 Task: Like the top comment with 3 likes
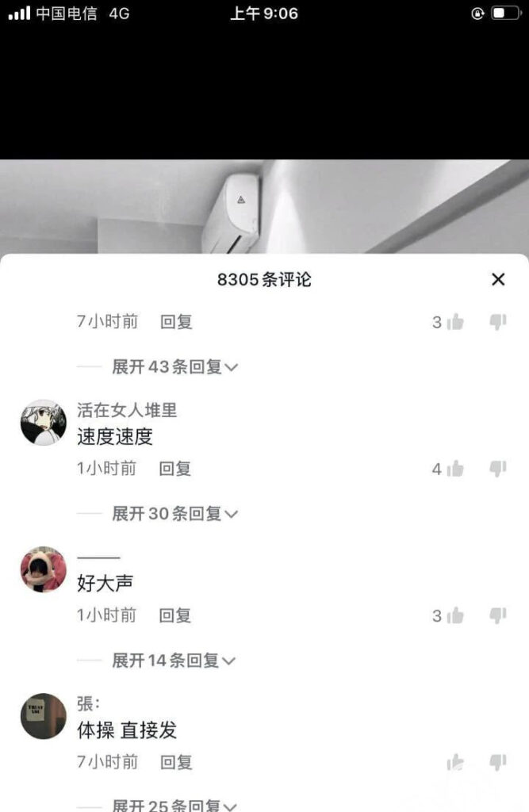(455, 322)
